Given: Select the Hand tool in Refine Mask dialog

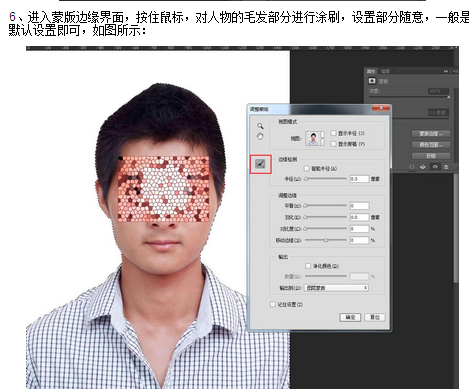Looking at the screenshot, I should (260, 136).
